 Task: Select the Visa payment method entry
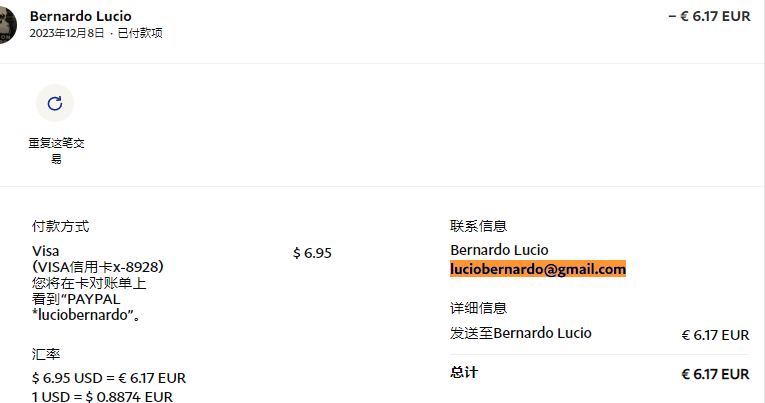tap(45, 251)
